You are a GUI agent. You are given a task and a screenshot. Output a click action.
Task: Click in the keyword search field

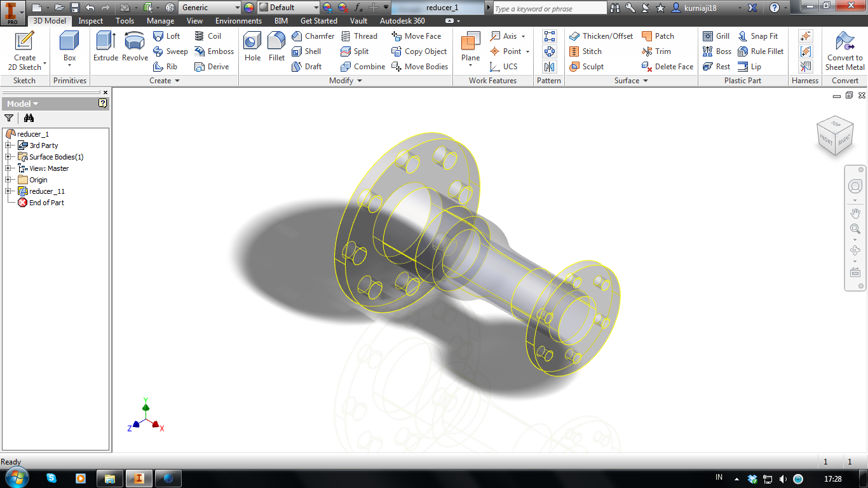pos(550,8)
